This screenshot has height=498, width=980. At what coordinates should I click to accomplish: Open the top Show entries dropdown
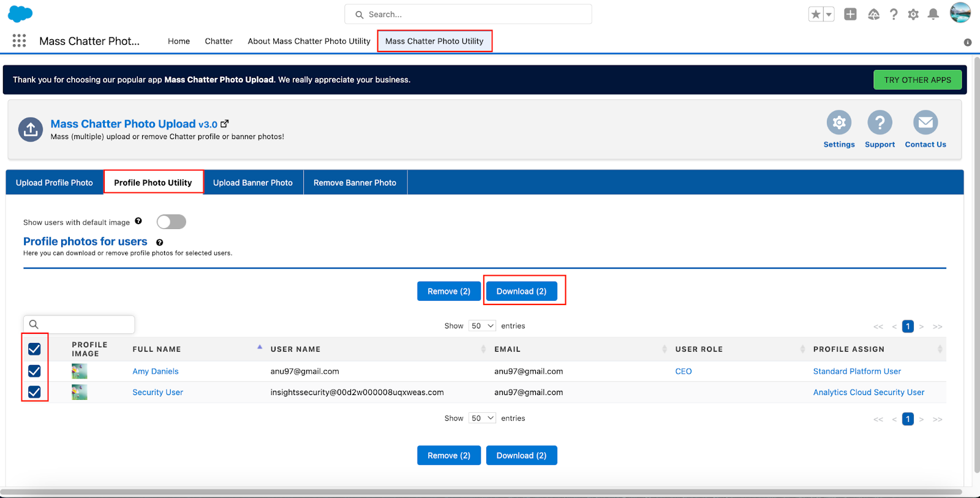tap(482, 326)
